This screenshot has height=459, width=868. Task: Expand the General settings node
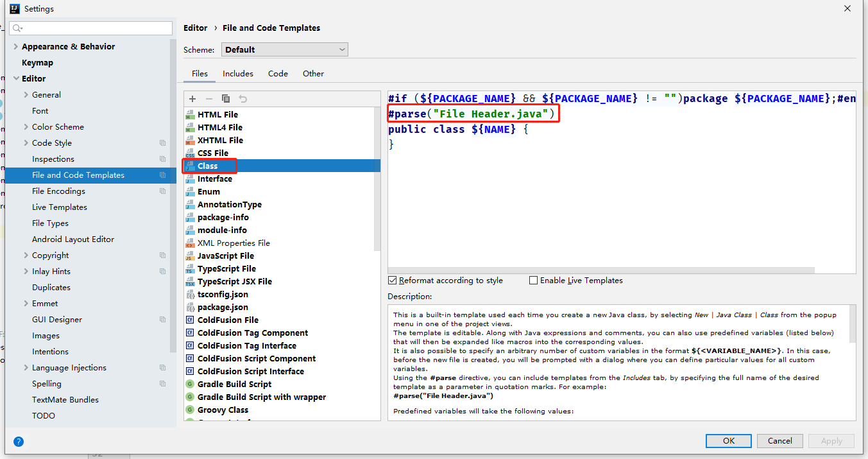[26, 95]
